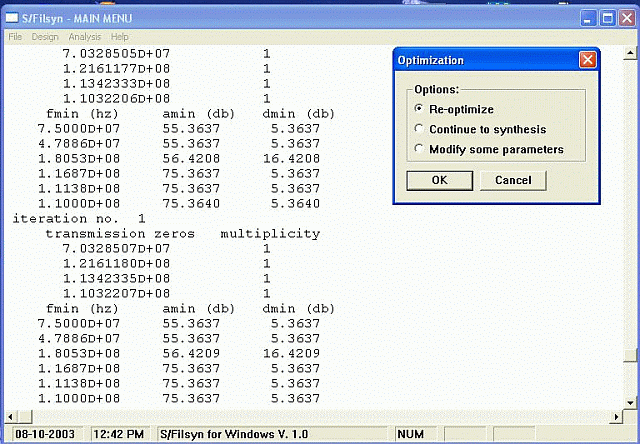Open the Analysis menu
The width and height of the screenshot is (640, 444).
pos(85,37)
